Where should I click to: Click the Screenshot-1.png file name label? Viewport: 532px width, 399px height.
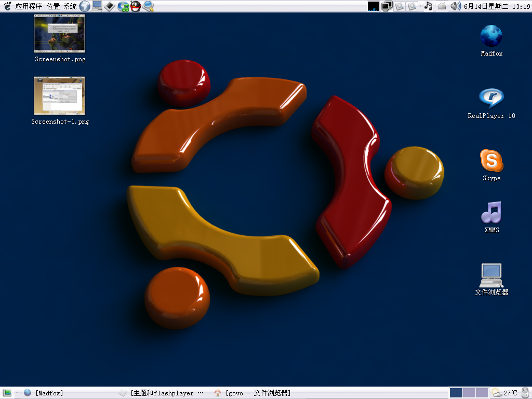click(60, 122)
